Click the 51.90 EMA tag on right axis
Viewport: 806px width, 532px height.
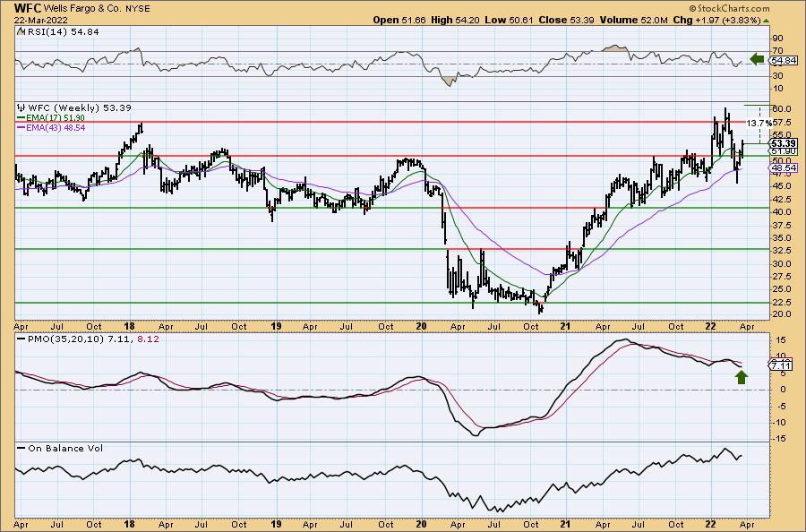pos(784,151)
